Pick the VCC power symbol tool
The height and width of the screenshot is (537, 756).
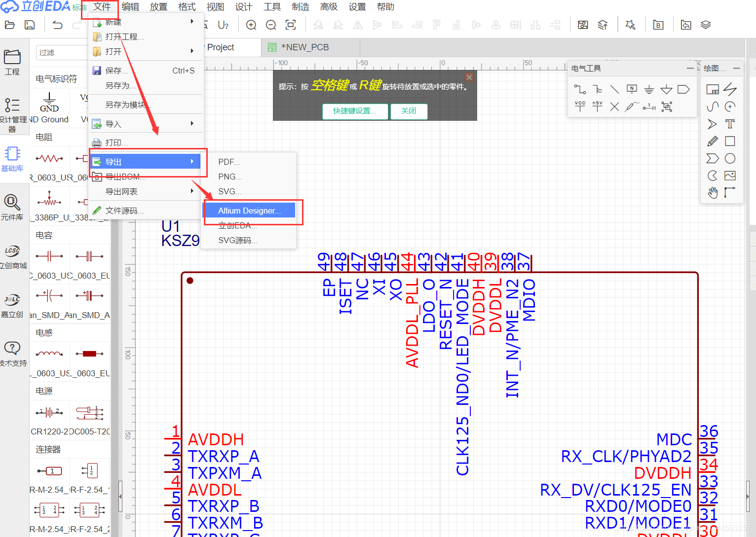pos(580,106)
